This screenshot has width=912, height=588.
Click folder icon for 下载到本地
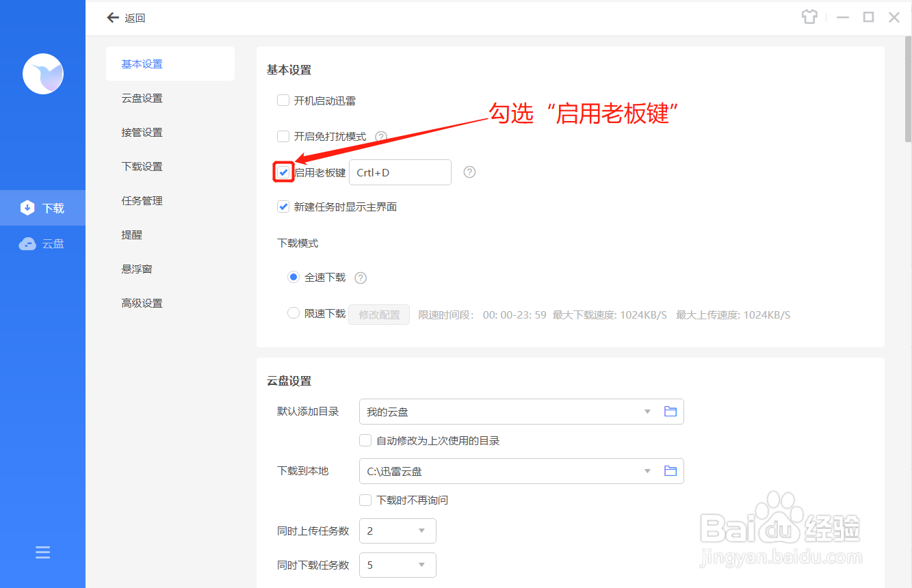[670, 471]
